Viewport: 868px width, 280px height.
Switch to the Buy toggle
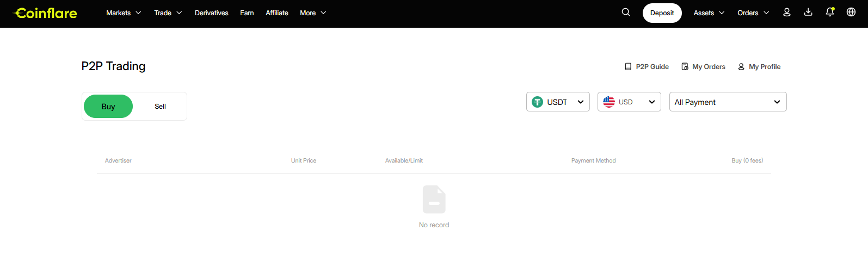point(108,107)
